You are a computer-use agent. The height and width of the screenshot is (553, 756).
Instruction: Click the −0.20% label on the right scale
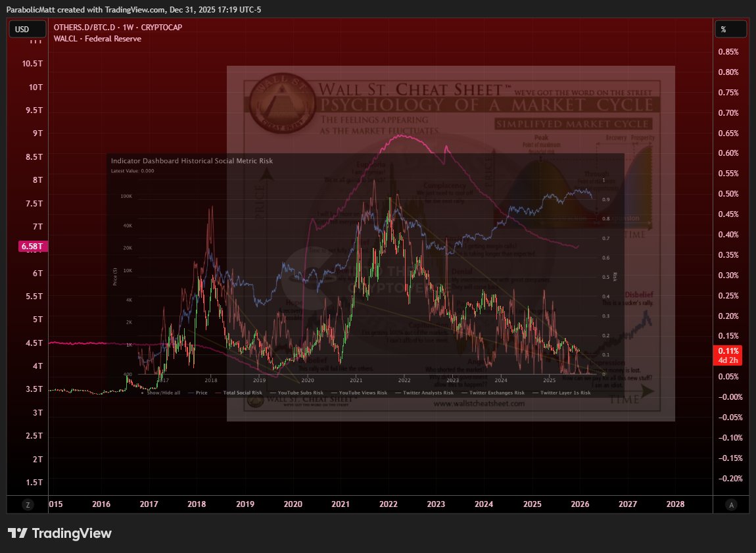tap(730, 479)
